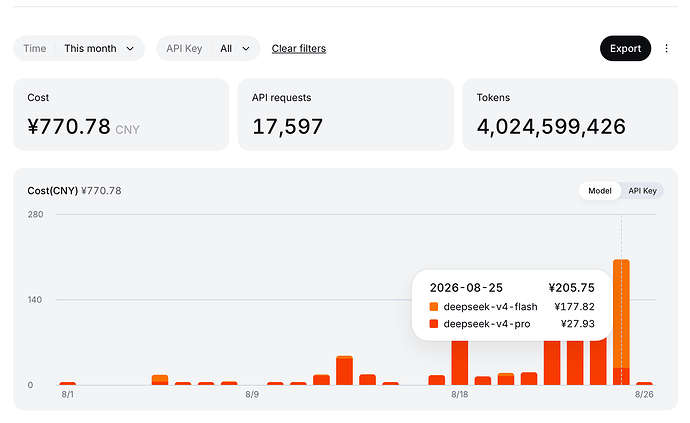Expand the API Key All dropdown

click(208, 48)
